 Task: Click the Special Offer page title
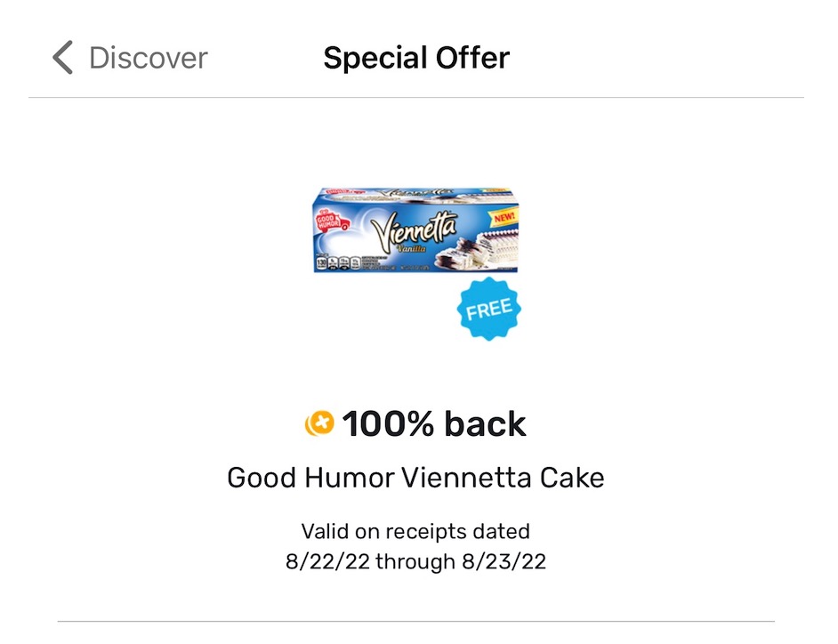point(416,59)
